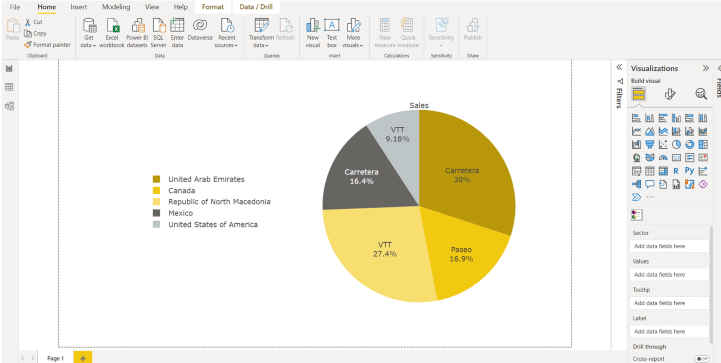This screenshot has height=363, width=721.
Task: Switch to the Insert ribbon tab
Action: pos(79,7)
